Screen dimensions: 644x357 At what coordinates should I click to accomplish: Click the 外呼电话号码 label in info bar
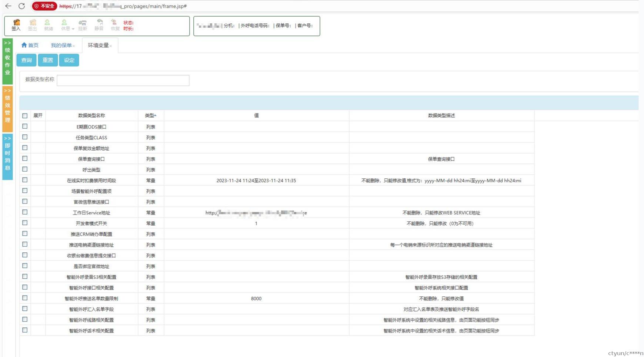pyautogui.click(x=255, y=26)
